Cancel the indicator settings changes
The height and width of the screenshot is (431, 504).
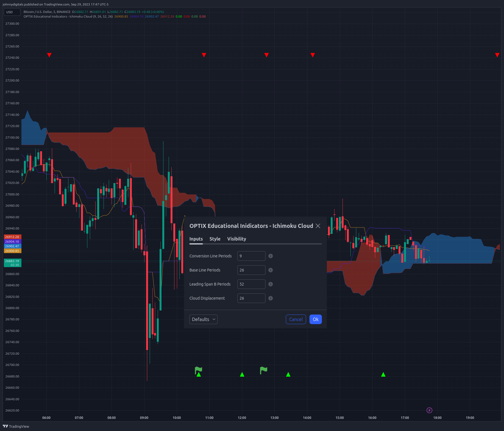tap(296, 319)
